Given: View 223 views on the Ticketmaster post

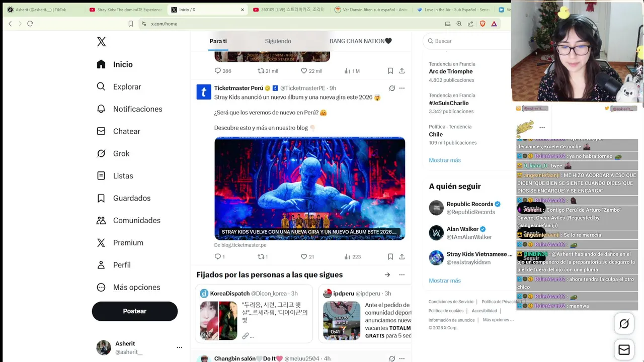Looking at the screenshot, I should click(x=352, y=256).
